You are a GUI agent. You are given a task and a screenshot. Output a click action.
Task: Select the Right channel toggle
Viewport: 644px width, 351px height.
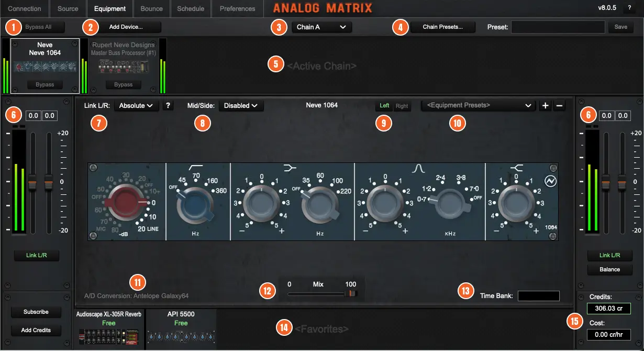tap(402, 106)
